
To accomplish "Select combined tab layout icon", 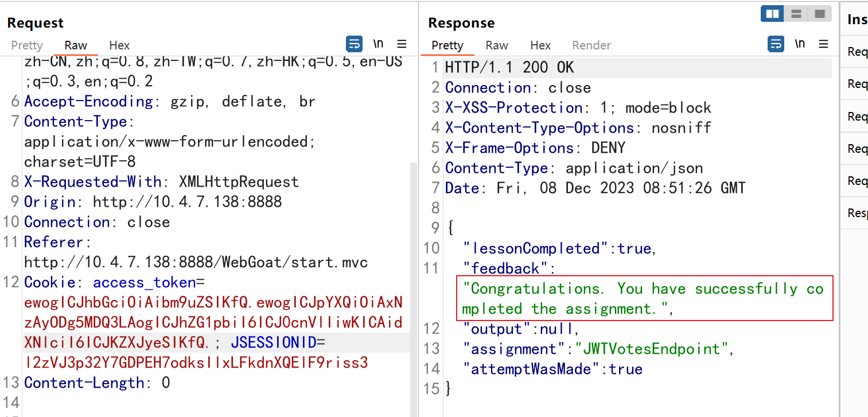I will click(819, 14).
